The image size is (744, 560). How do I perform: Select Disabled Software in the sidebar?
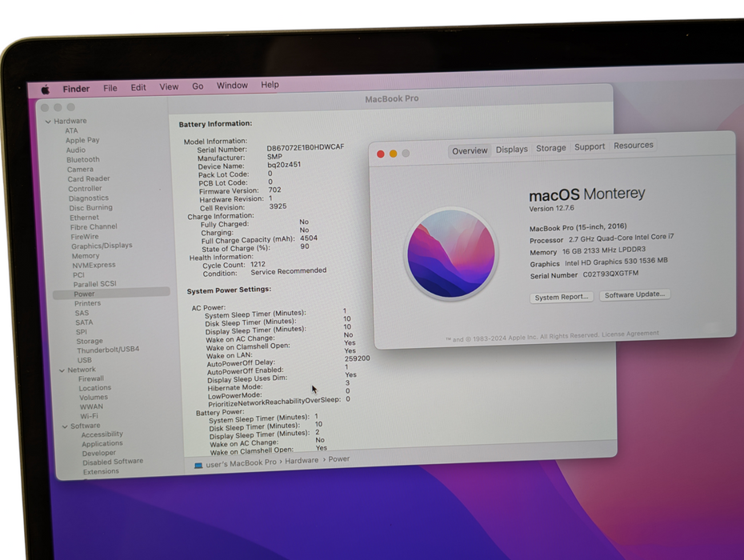113,462
